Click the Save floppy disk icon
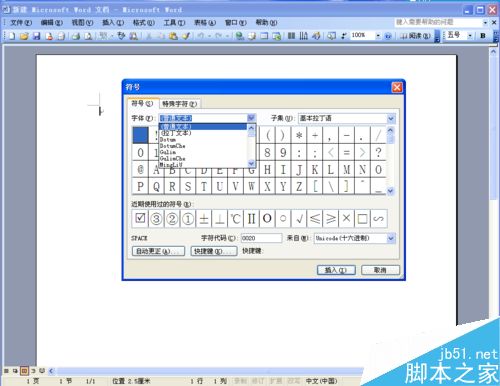500x386 pixels. tap(36, 36)
